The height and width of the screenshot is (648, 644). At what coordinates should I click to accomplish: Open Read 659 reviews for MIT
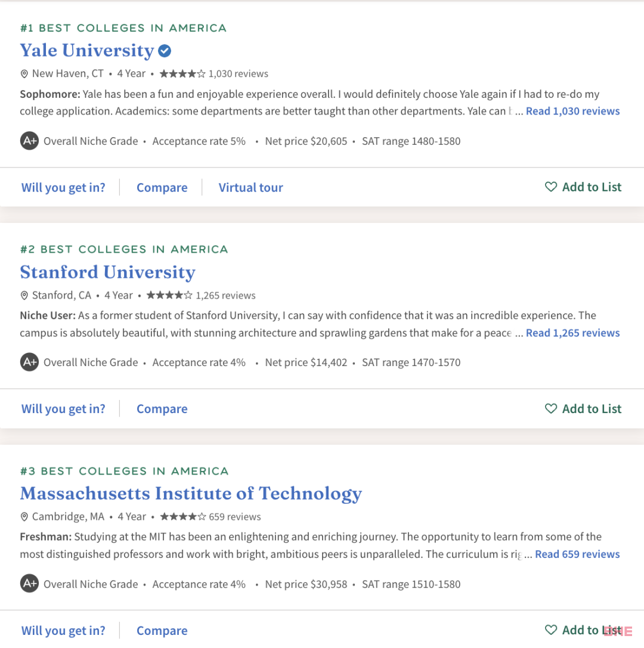pyautogui.click(x=577, y=554)
